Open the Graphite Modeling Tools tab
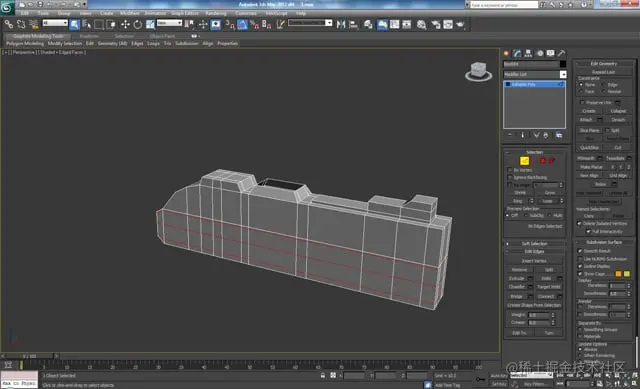This screenshot has width=640, height=389. click(38, 36)
